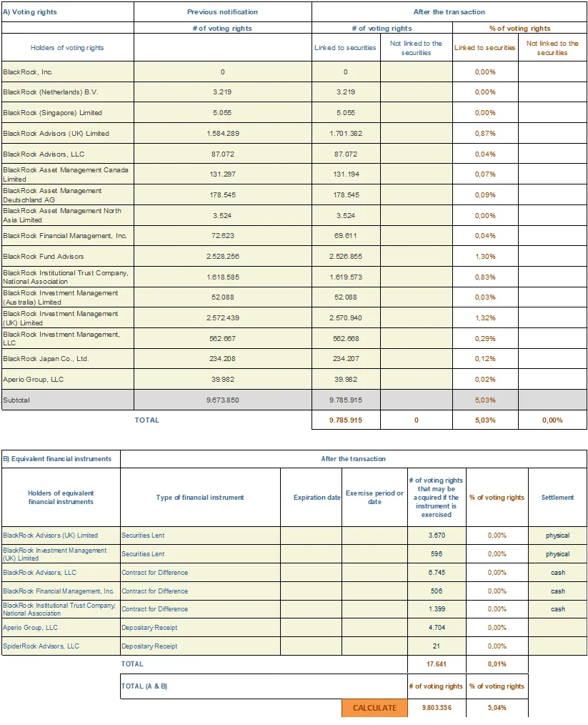Click the instruments total 17.641
The width and height of the screenshot is (588, 725).
437,664
